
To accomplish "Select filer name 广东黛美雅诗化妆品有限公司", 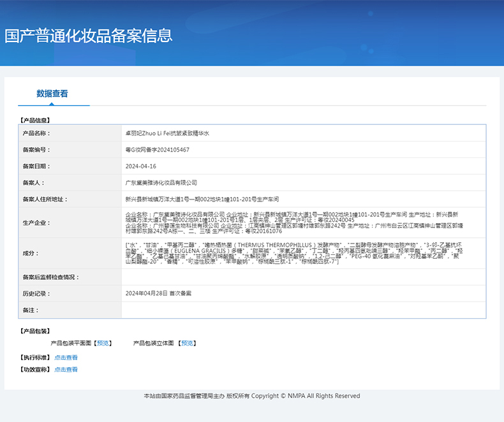I will click(161, 183).
